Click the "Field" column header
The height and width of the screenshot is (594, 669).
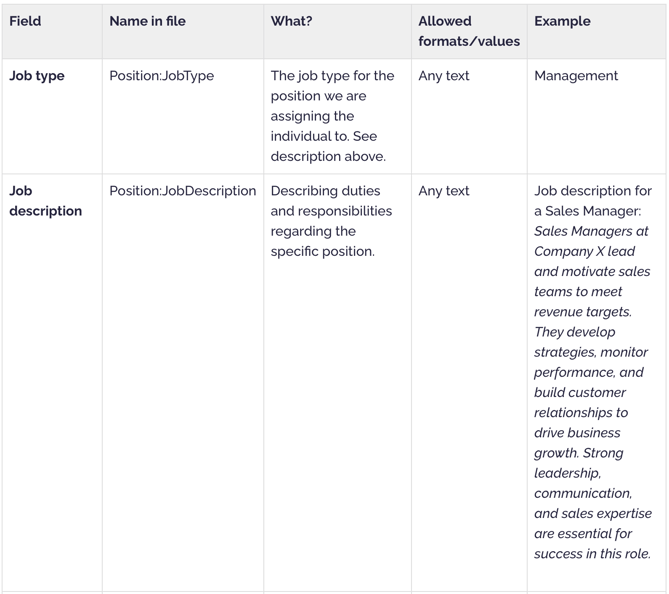point(25,21)
